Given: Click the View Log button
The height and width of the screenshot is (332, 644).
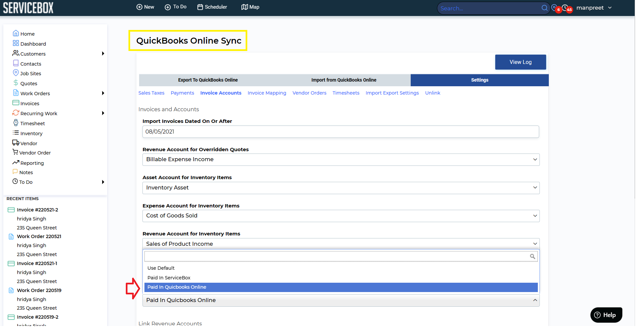Looking at the screenshot, I should pyautogui.click(x=521, y=62).
